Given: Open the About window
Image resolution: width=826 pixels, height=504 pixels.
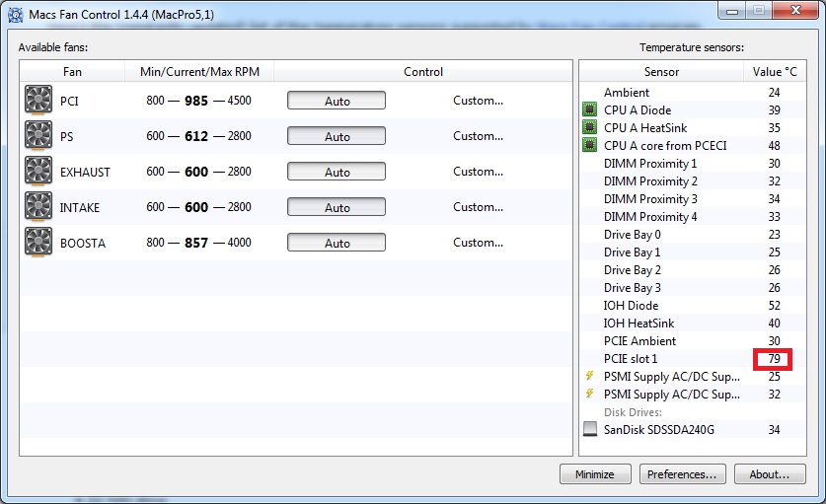Looking at the screenshot, I should [x=769, y=474].
